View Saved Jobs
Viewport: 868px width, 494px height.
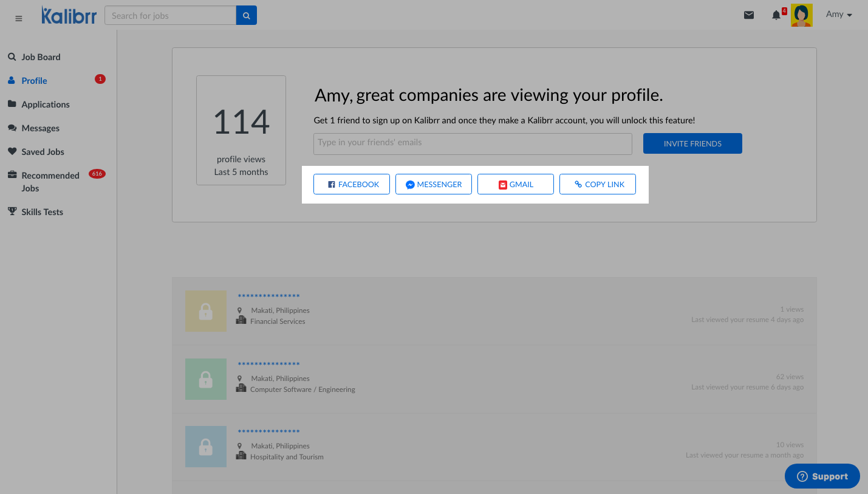[x=43, y=152]
